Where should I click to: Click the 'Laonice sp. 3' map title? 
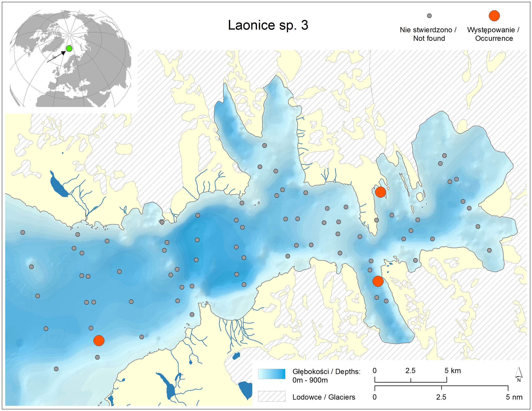[268, 25]
